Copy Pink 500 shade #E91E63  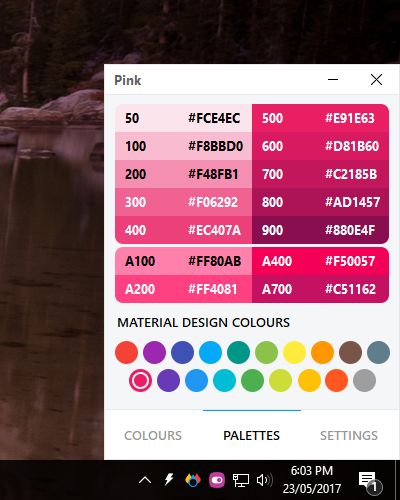[x=320, y=118]
